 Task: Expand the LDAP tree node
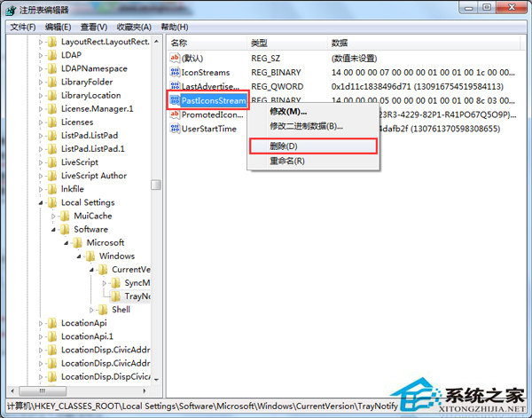(41, 55)
